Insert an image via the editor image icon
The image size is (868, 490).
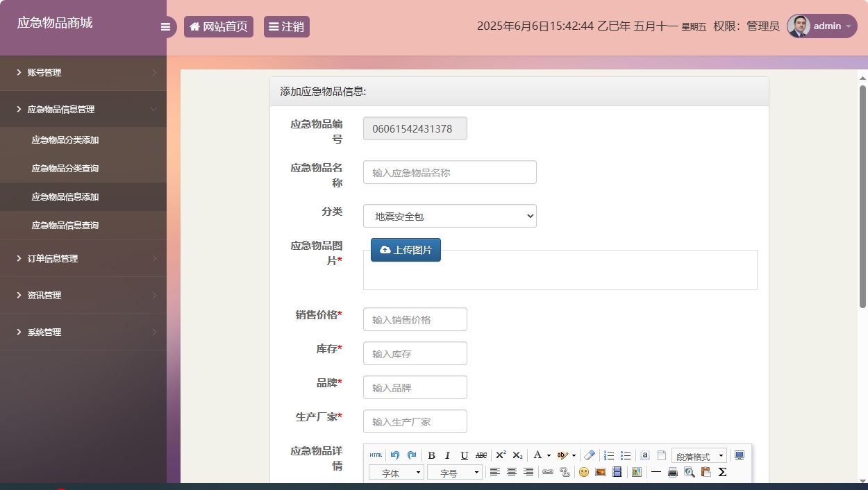[x=600, y=473]
